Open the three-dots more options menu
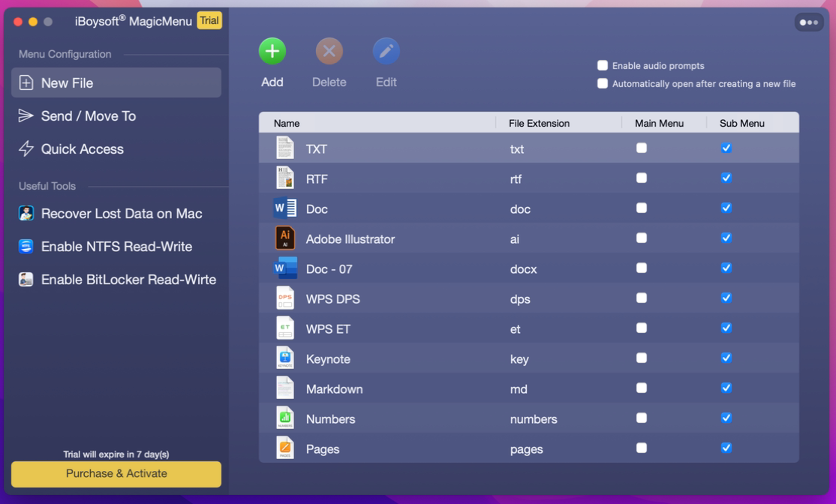Image resolution: width=836 pixels, height=504 pixels. (x=809, y=22)
